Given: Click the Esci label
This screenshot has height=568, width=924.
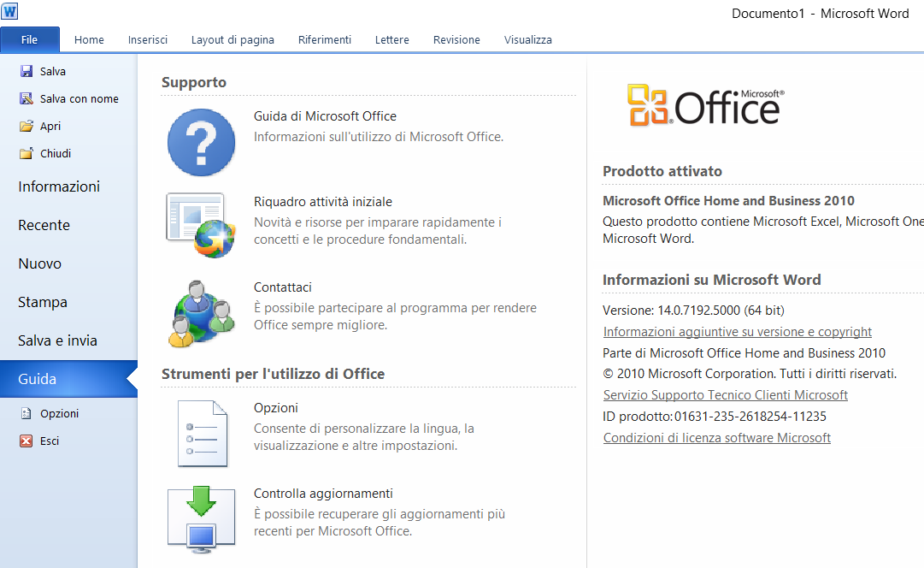Looking at the screenshot, I should (50, 441).
